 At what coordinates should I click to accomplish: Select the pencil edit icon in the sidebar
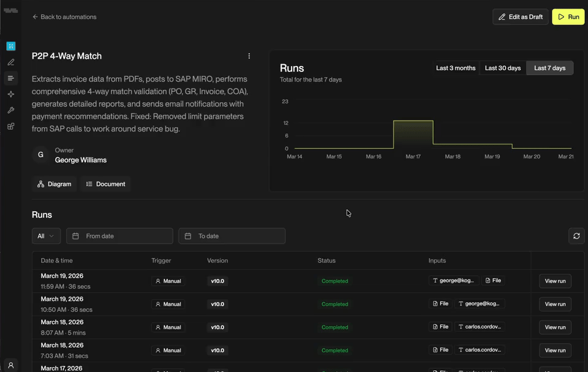[10, 62]
